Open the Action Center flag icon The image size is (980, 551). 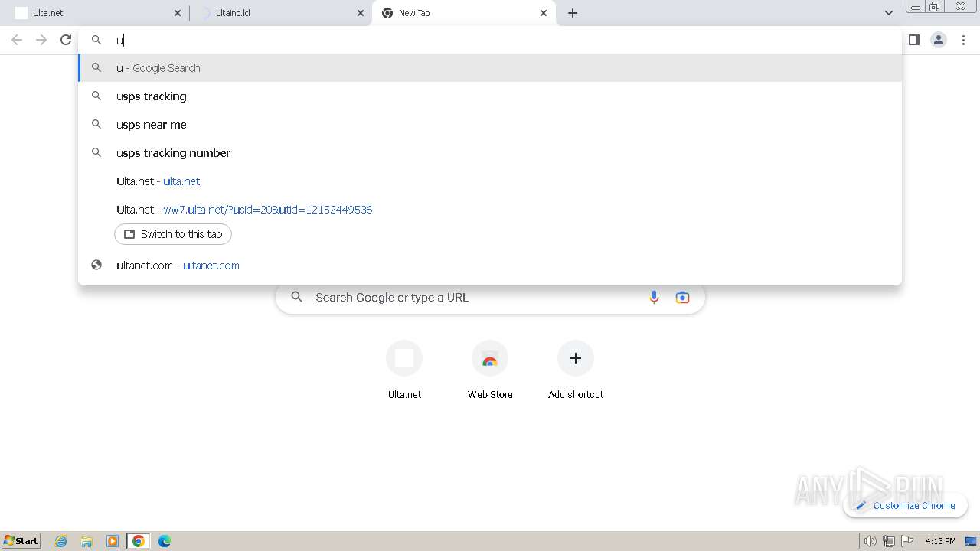(x=907, y=541)
